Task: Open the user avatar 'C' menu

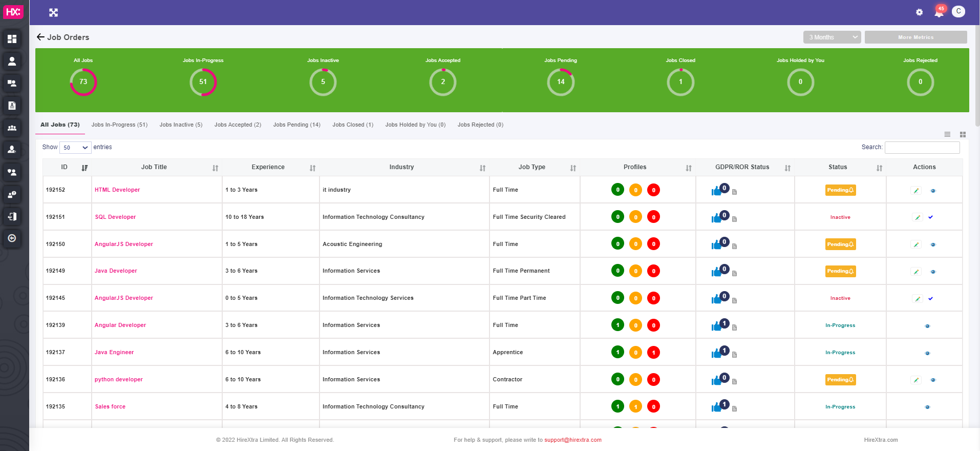Action: pos(958,11)
